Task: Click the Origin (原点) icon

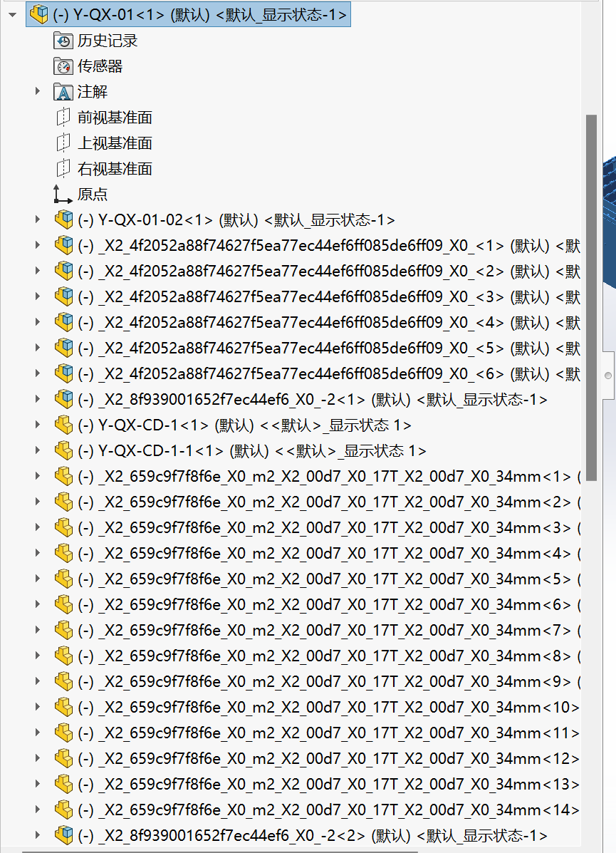Action: 63,195
